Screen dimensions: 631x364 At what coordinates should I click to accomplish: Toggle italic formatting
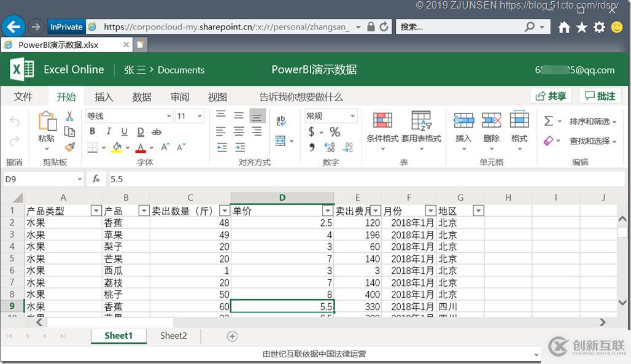pos(109,131)
